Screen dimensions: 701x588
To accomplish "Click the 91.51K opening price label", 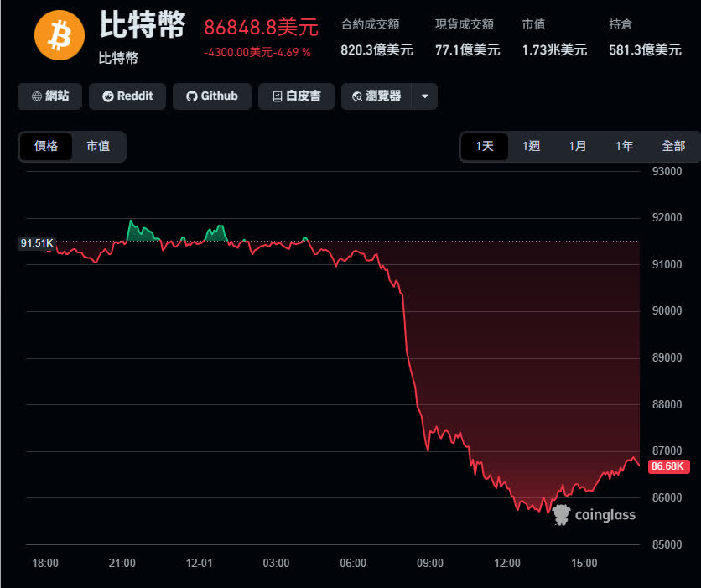I will (37, 243).
